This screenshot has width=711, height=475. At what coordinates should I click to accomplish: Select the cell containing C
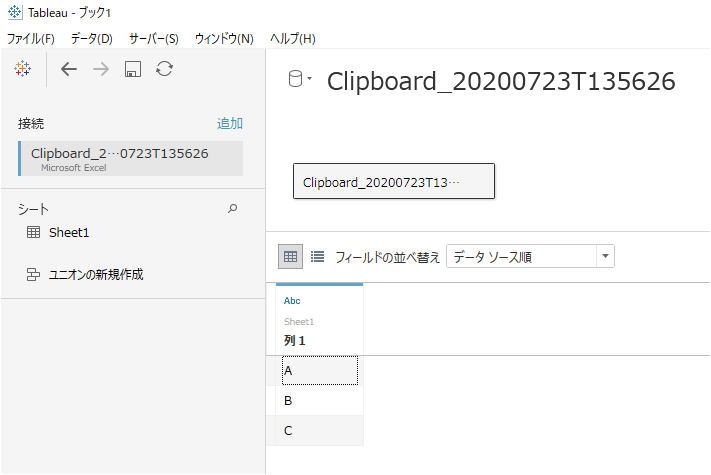(x=320, y=431)
